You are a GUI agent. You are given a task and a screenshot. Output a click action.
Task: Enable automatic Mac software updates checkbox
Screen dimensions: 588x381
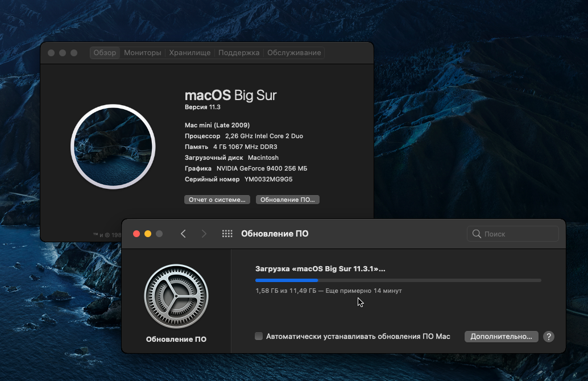click(259, 337)
